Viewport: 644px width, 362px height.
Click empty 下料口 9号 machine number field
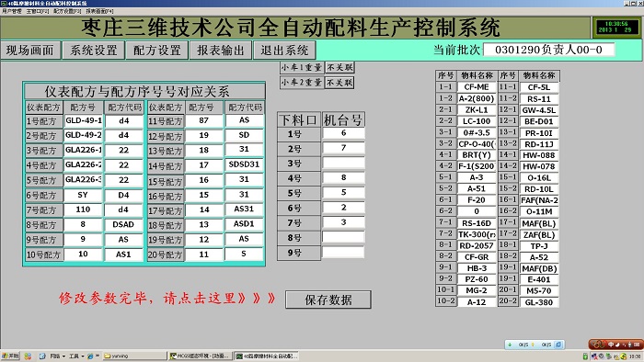pos(343,252)
